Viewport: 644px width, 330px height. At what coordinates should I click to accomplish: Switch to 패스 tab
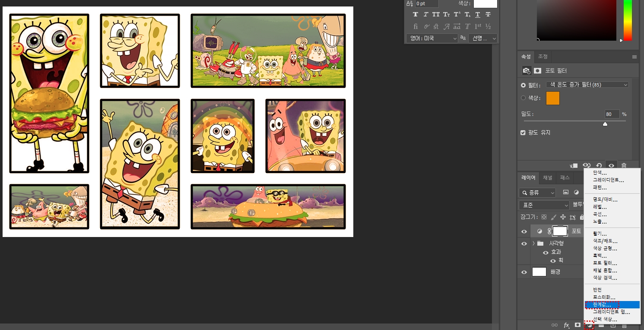(x=565, y=178)
